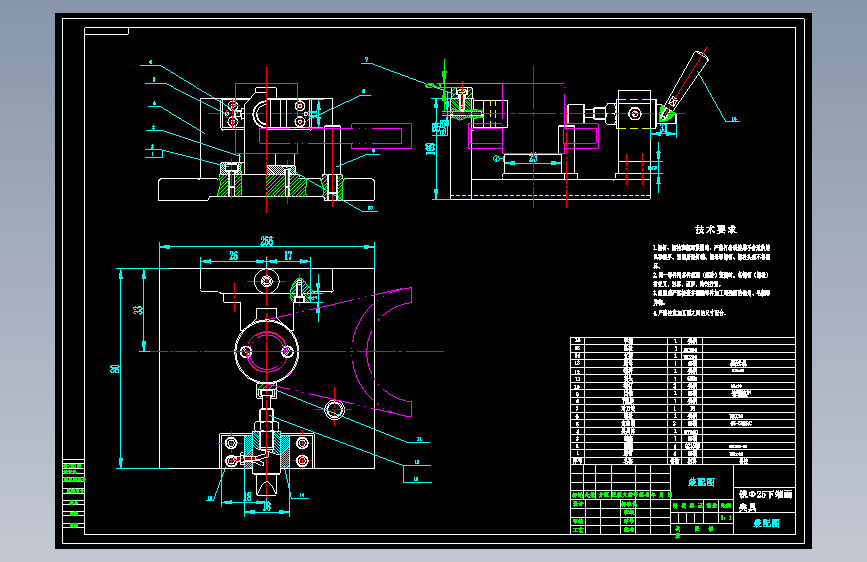Viewport: 867px width, 562px height.
Task: Select the cyan 装配图 label under the drawing title
Action: (766, 523)
